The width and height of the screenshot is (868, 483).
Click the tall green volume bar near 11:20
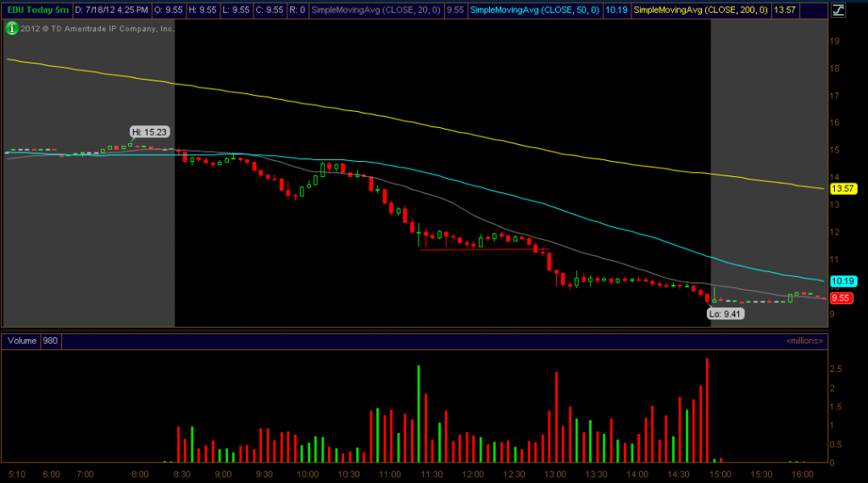419,414
